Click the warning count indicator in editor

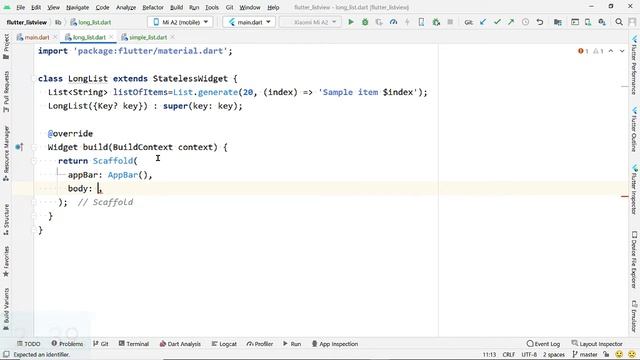tap(598, 51)
